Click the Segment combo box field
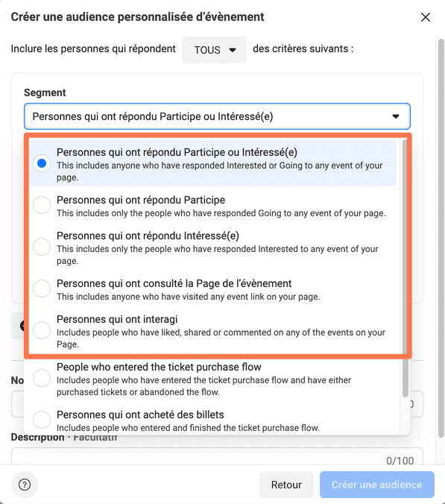The image size is (445, 504). (x=217, y=116)
